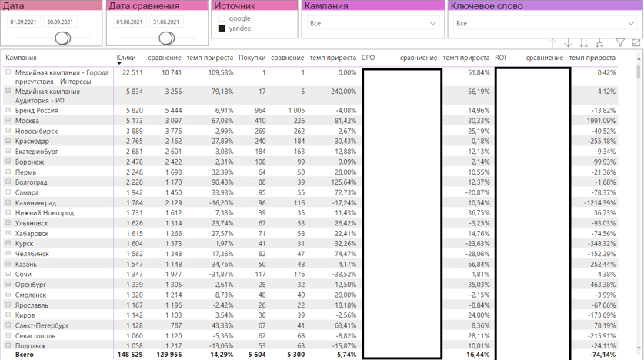
Task: Expand the Смоленск campaign row
Action: 8,295
